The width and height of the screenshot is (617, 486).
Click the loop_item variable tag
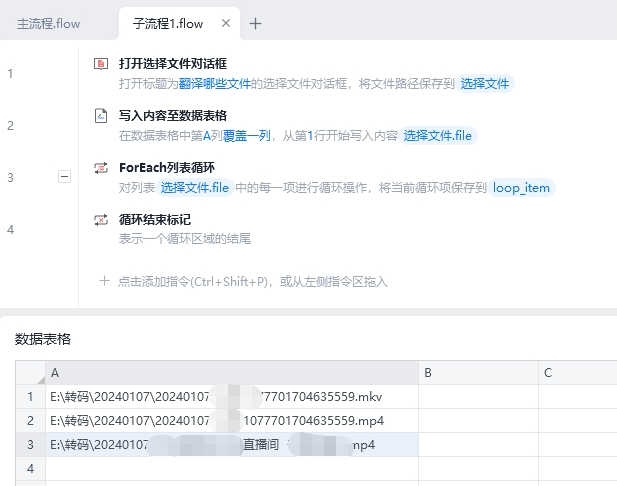(x=521, y=188)
